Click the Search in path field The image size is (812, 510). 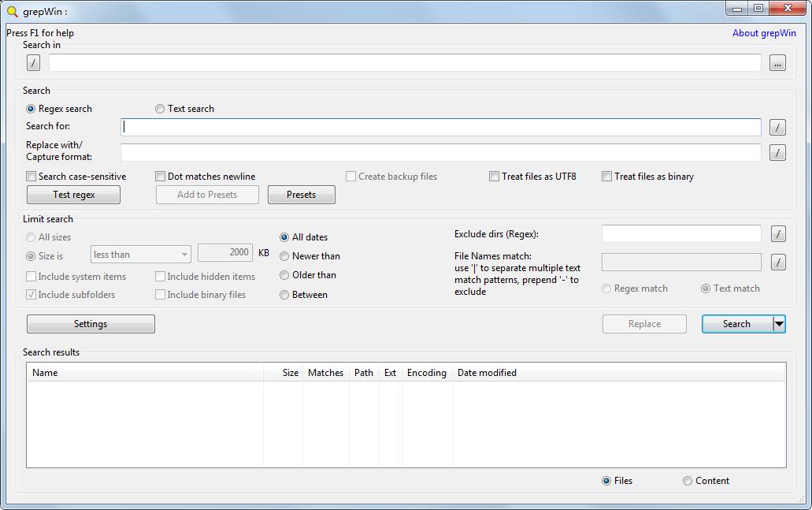click(x=405, y=63)
